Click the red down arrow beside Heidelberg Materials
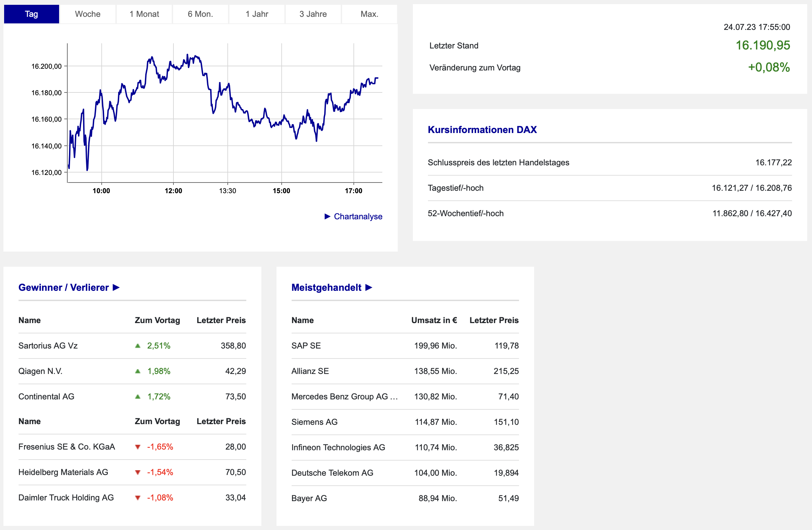 pyautogui.click(x=138, y=472)
